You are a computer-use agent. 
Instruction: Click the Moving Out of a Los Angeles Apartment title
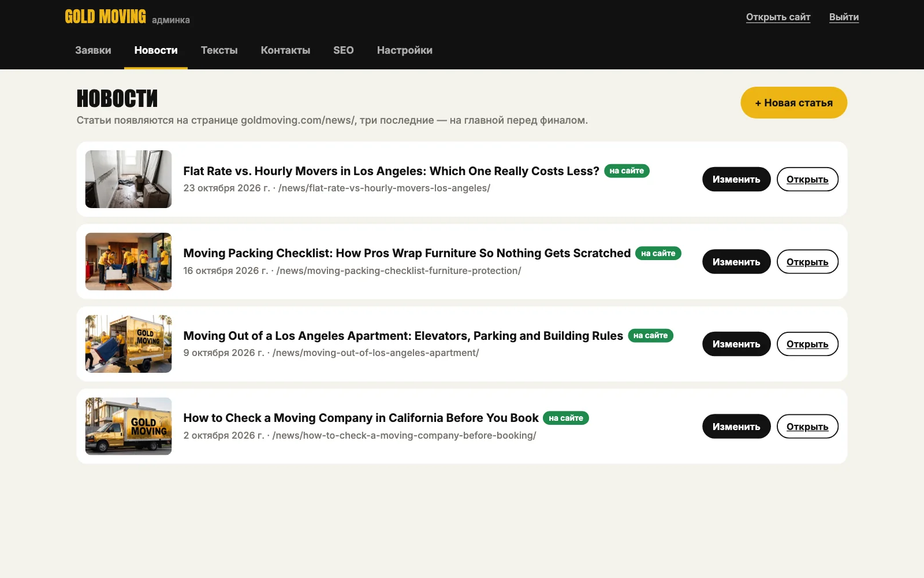pyautogui.click(x=403, y=336)
